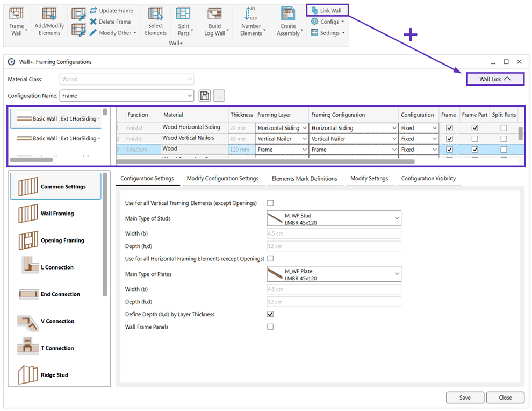Select V Connection category
This screenshot has height=411, width=532.
click(56, 321)
